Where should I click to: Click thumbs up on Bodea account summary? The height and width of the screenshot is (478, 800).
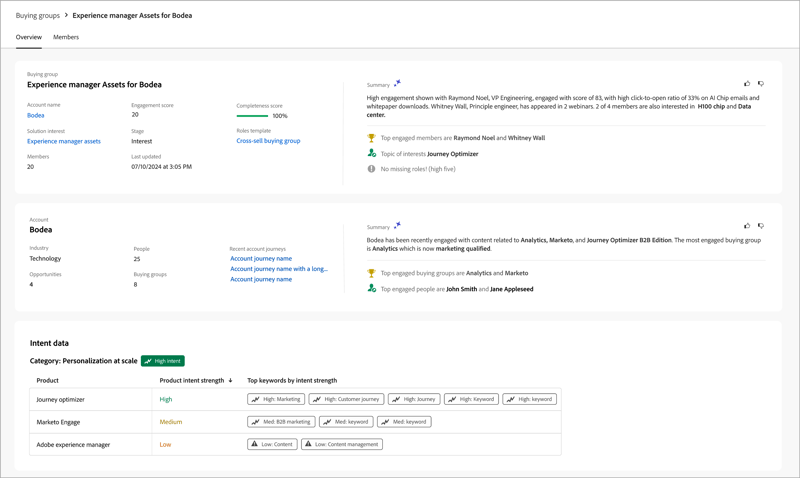[747, 226]
